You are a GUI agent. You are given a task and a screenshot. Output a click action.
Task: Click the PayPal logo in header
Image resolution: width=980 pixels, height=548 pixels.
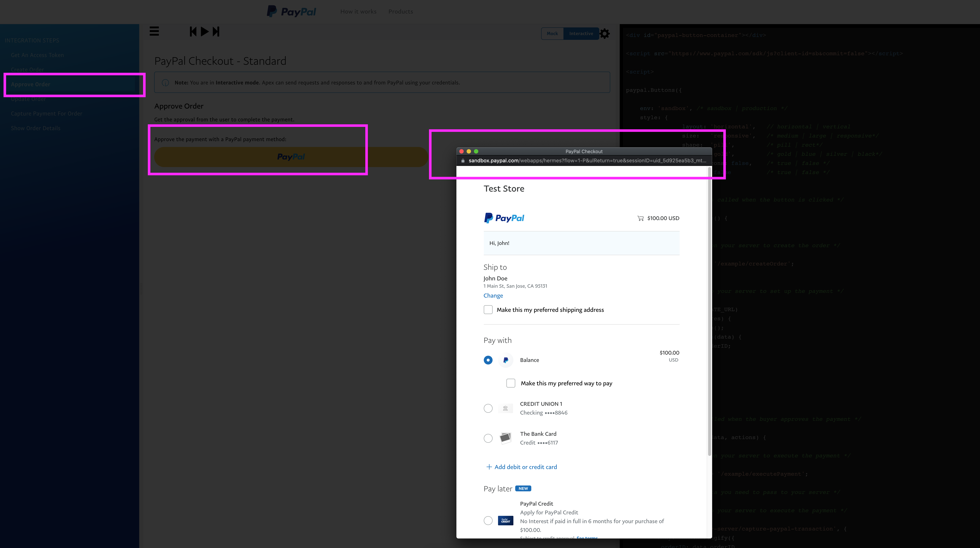click(x=291, y=11)
